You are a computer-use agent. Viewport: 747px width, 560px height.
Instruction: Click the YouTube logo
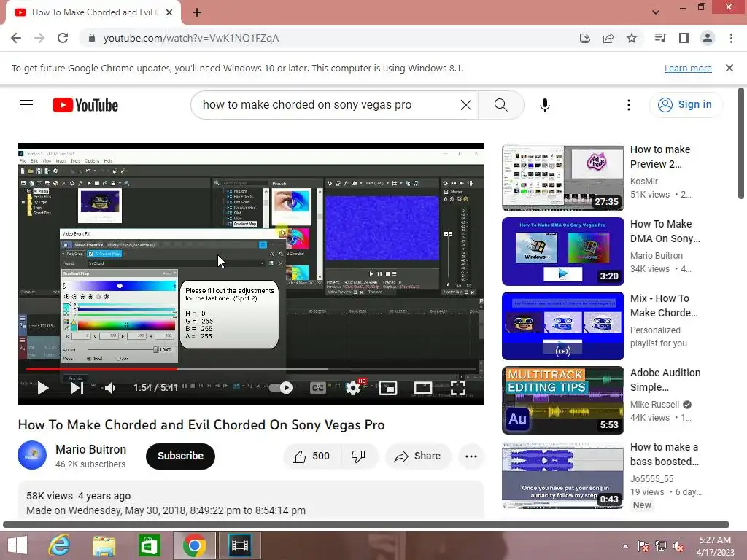click(x=85, y=105)
